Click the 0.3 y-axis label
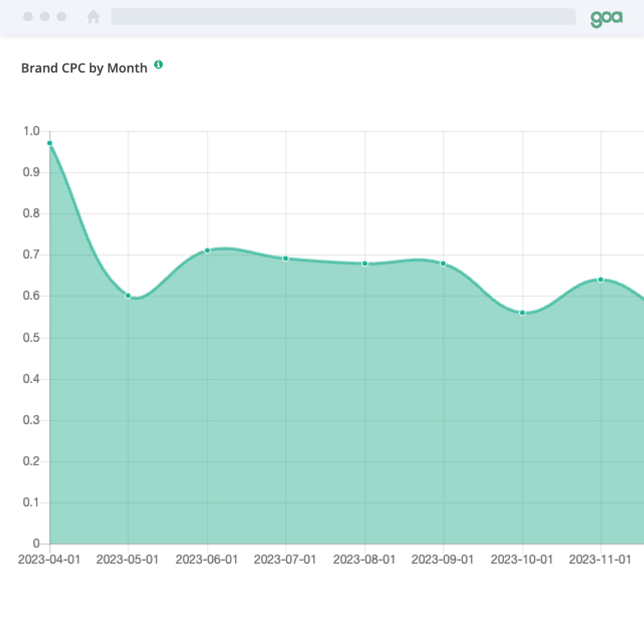 tap(31, 420)
